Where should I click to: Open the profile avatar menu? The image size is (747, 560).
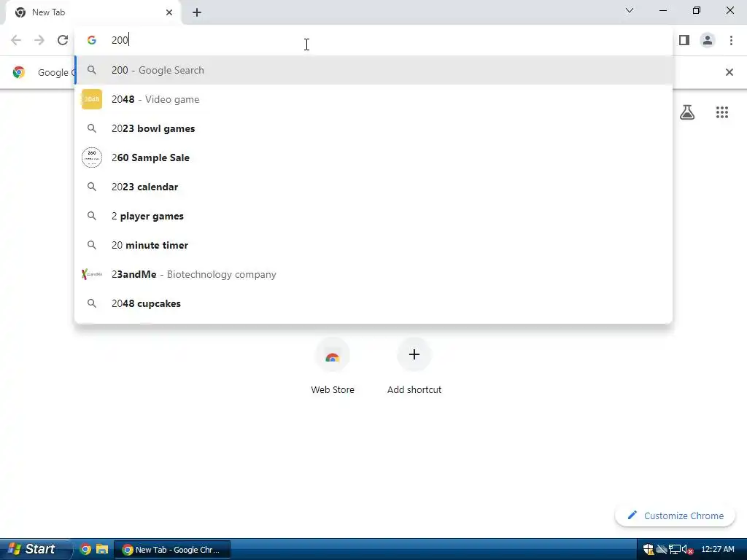(708, 40)
